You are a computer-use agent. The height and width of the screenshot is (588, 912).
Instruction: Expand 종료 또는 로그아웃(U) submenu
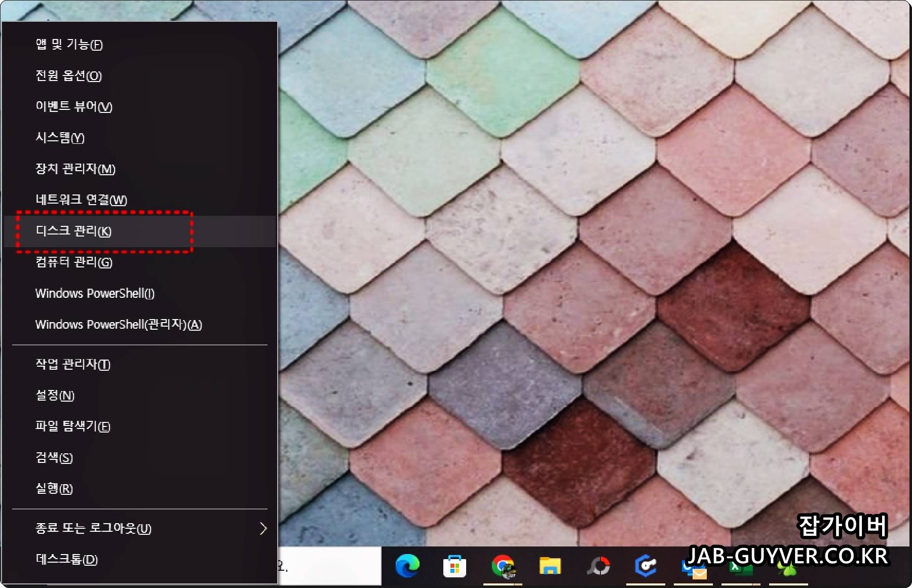click(x=140, y=529)
